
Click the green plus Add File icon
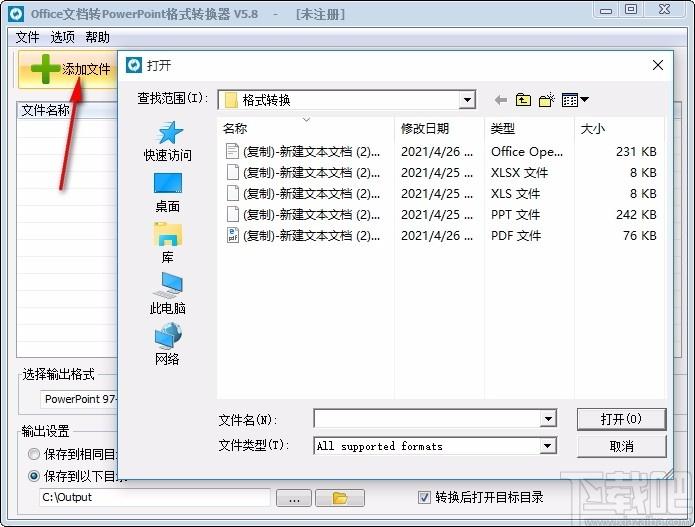[x=45, y=69]
